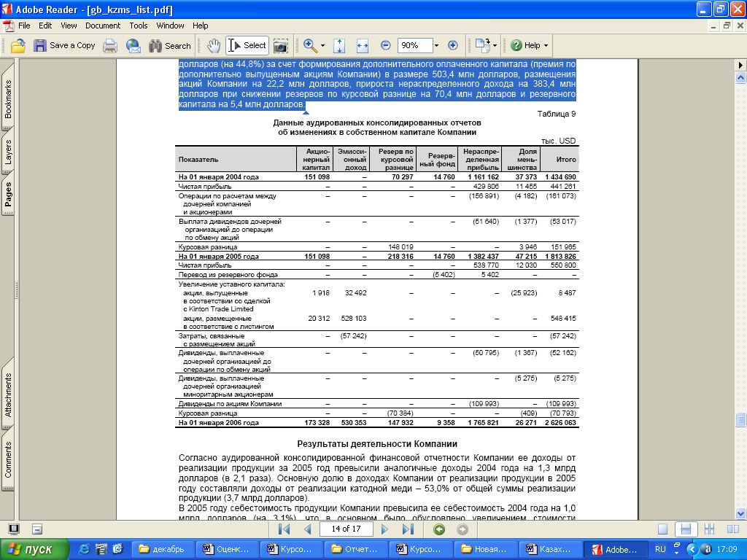747x560 pixels.
Task: Click the Zoom In plus button
Action: pyautogui.click(x=452, y=46)
